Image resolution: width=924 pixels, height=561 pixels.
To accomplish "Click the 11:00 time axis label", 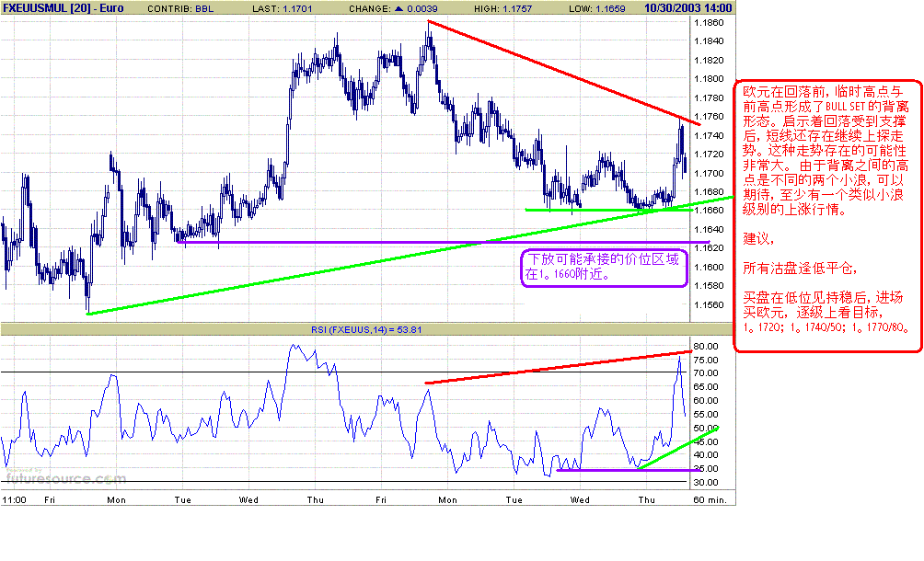I will tap(14, 499).
